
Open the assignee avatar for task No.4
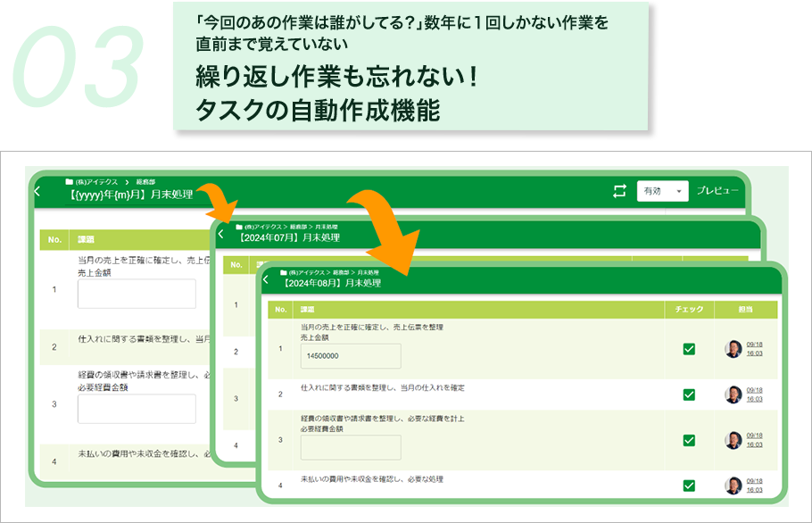tap(733, 486)
